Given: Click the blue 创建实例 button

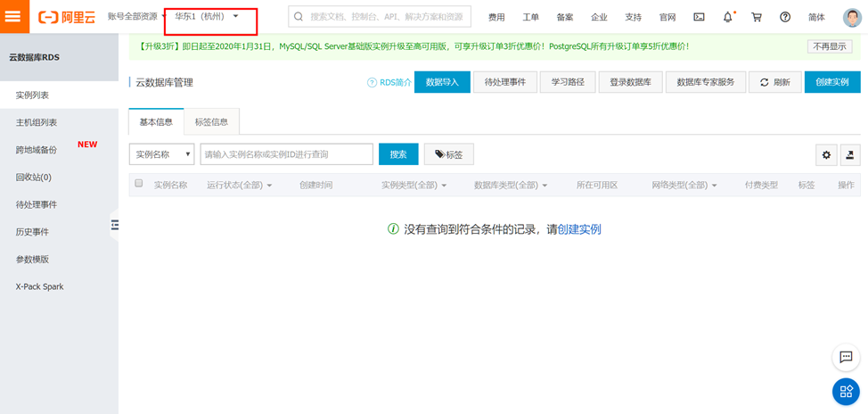Looking at the screenshot, I should tap(832, 82).
